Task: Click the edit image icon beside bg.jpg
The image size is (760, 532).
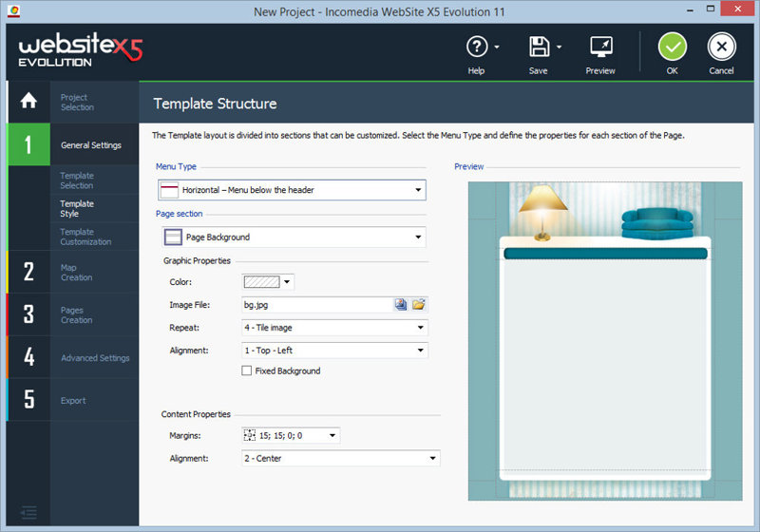Action: tap(402, 305)
